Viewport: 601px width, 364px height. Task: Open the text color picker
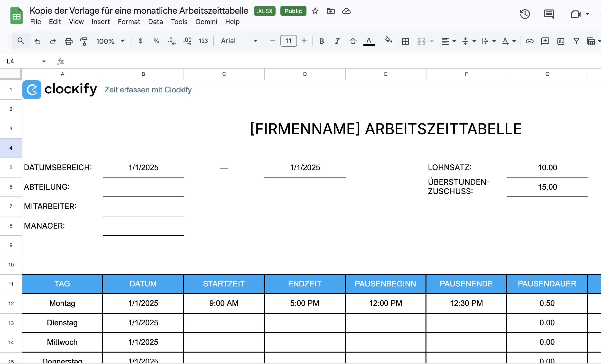pyautogui.click(x=369, y=41)
